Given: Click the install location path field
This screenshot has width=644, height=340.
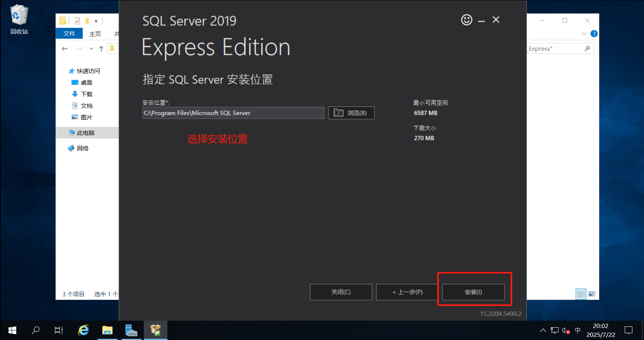Looking at the screenshot, I should pyautogui.click(x=233, y=113).
